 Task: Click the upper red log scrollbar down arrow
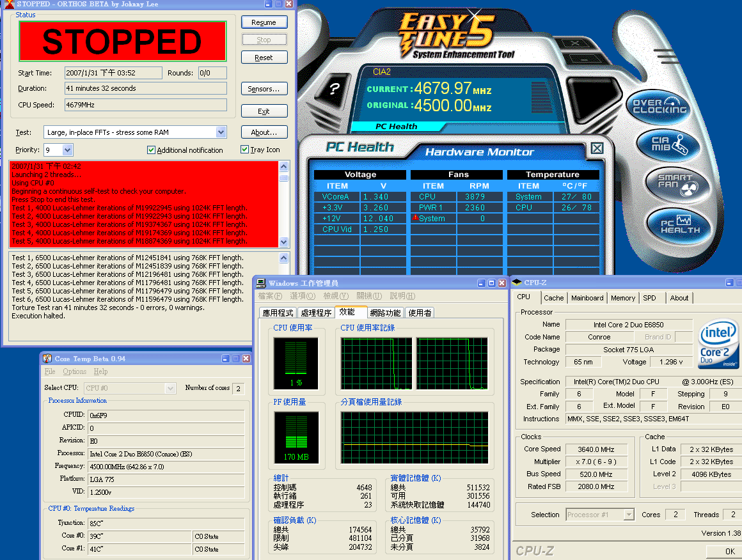coord(284,242)
